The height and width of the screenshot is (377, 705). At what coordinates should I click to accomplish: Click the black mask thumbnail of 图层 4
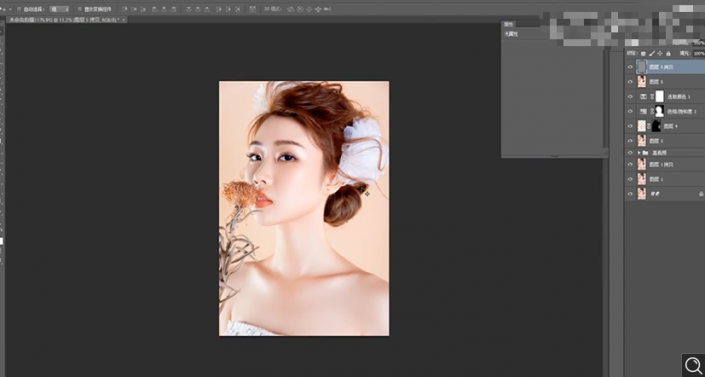point(656,126)
